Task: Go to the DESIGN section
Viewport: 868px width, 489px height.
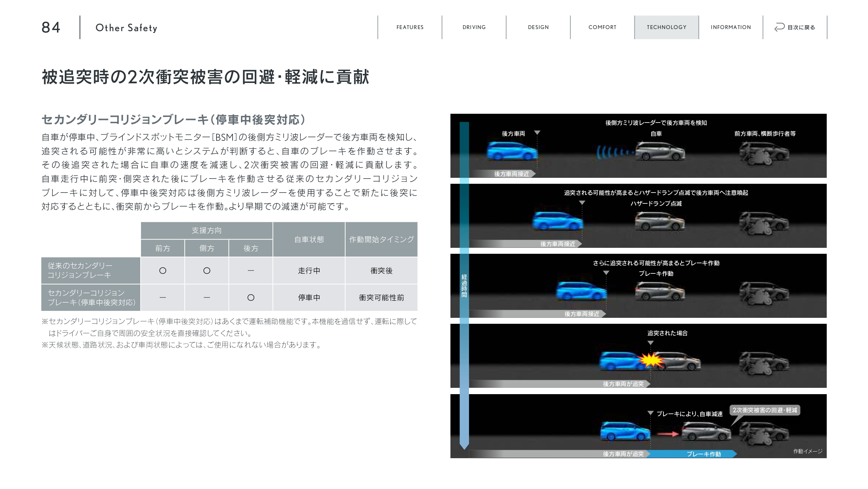Action: tap(538, 27)
